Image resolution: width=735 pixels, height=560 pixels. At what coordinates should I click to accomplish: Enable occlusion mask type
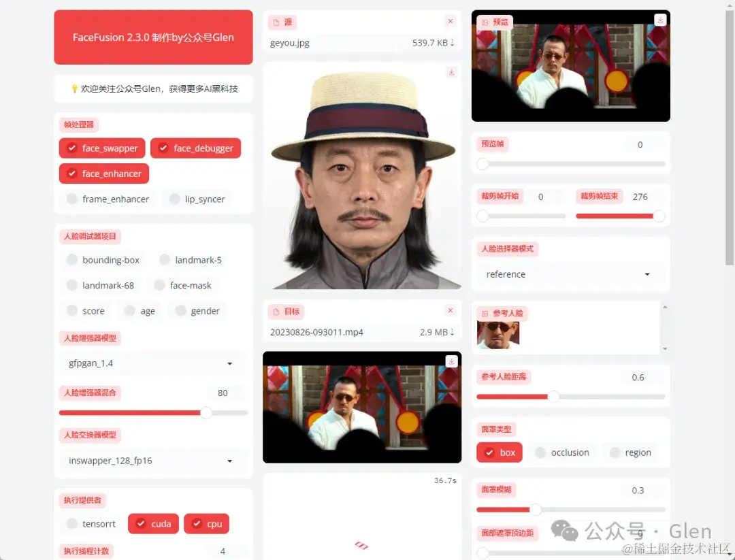[x=562, y=452]
